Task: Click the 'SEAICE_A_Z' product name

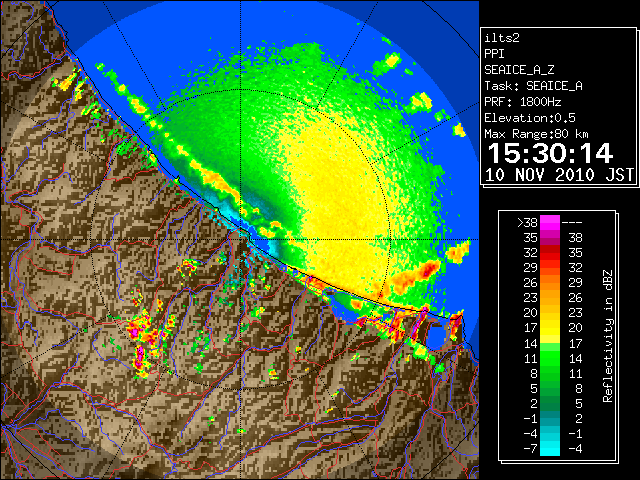Action: [x=519, y=70]
